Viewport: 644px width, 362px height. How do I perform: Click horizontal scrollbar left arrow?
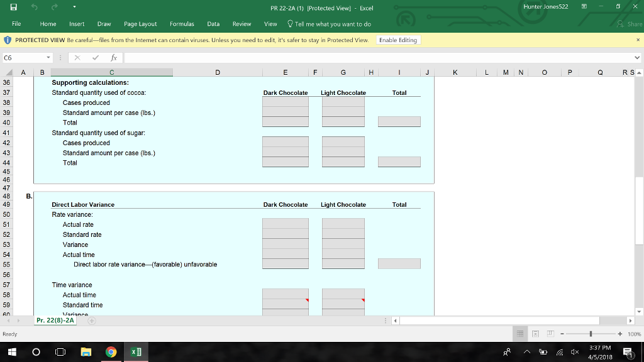click(x=395, y=321)
